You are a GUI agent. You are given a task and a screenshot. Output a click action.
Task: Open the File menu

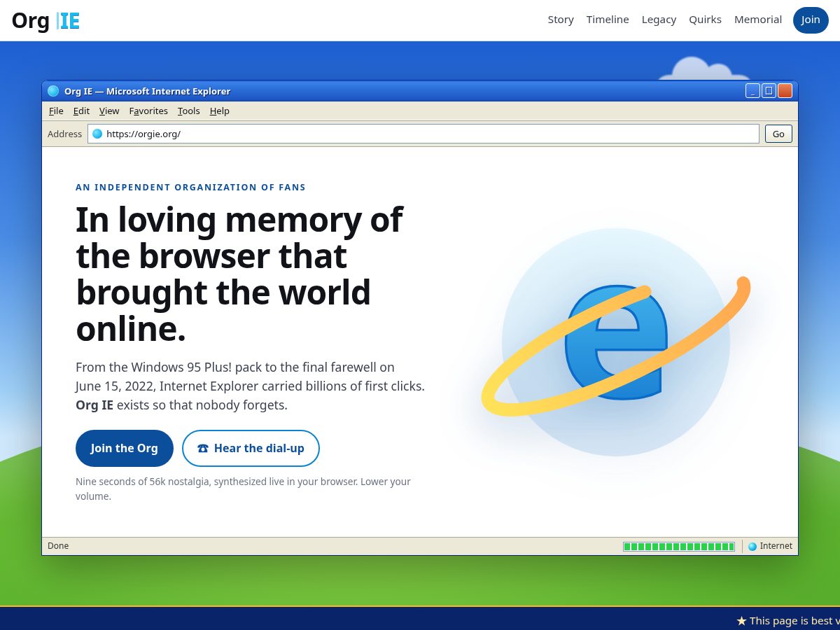pyautogui.click(x=56, y=111)
